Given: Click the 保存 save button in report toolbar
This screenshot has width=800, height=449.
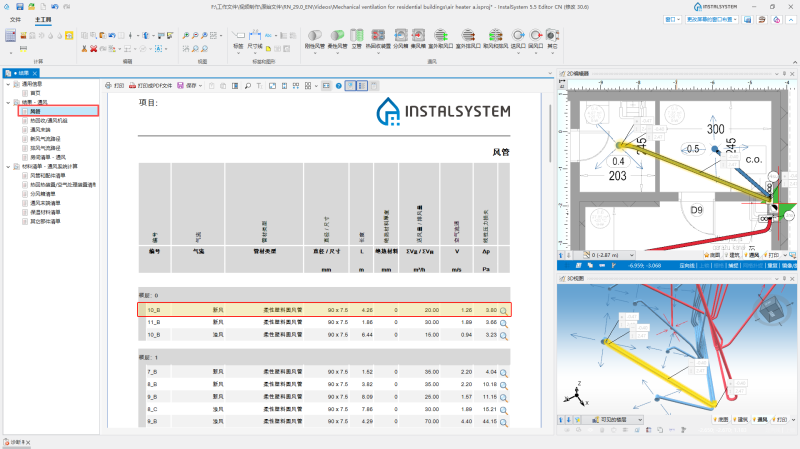Looking at the screenshot, I should (x=187, y=86).
